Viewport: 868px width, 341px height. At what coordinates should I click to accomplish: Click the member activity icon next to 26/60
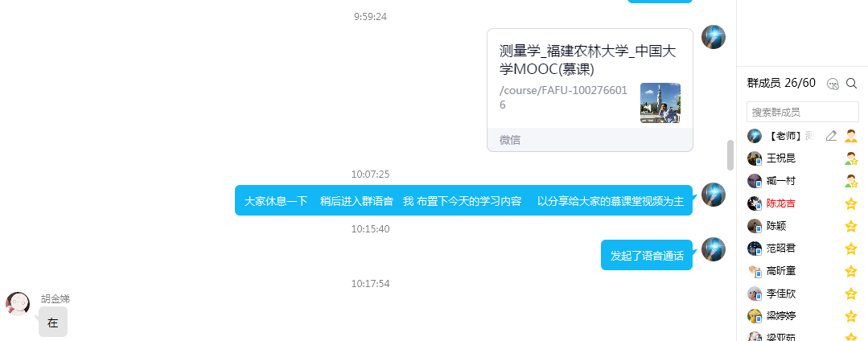point(833,84)
